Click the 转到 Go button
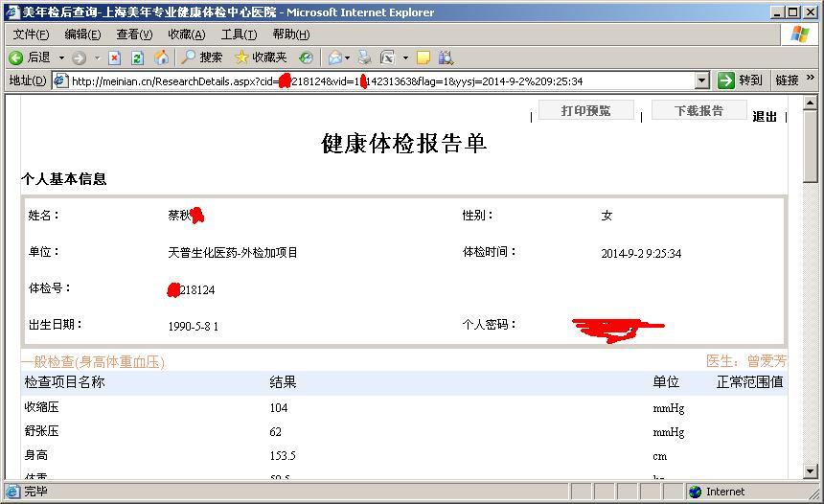Screen dimensions: 824x504 pos(740,80)
